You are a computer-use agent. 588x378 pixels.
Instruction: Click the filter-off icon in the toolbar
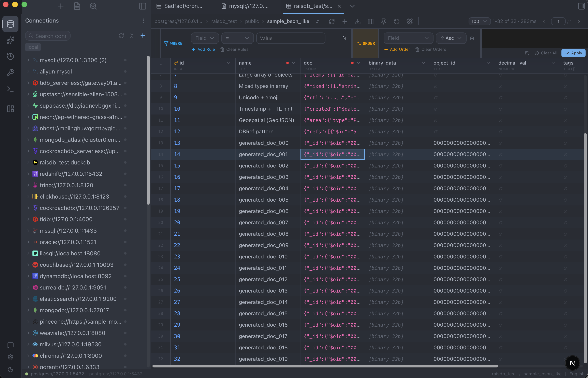[x=410, y=22]
